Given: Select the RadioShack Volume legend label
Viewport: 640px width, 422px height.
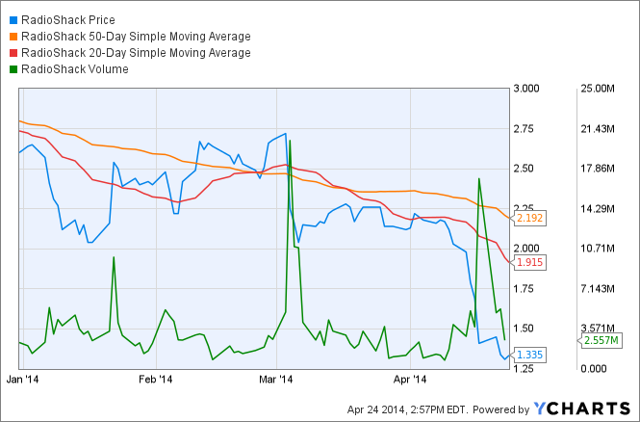Looking at the screenshot, I should click(75, 69).
